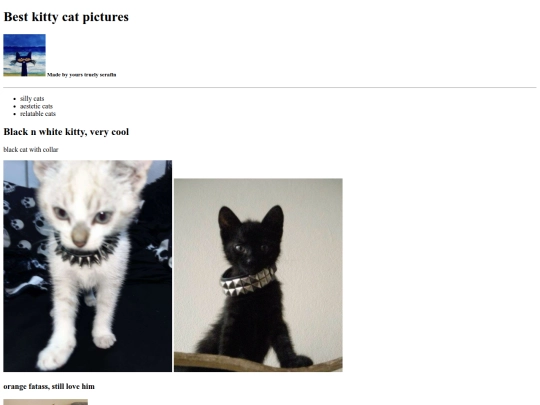Click the Pete the Cat painting thumbnail

pos(24,55)
